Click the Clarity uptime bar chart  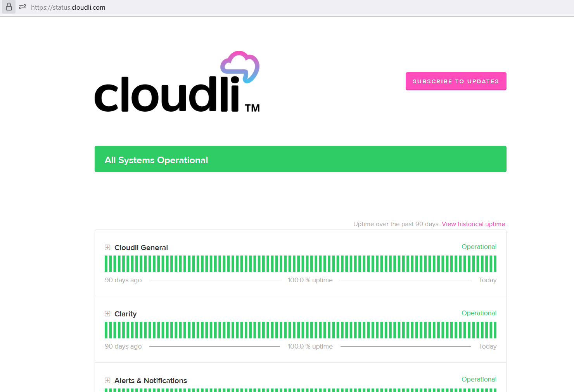point(301,330)
